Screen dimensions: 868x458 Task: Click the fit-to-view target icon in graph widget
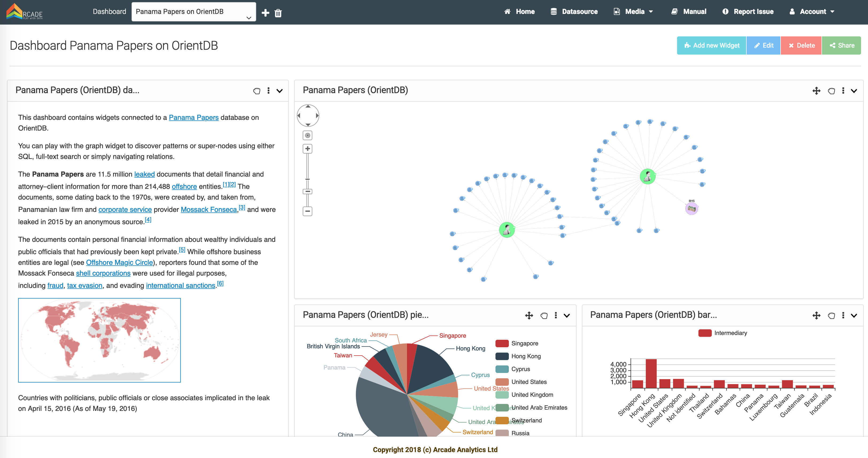pos(307,135)
